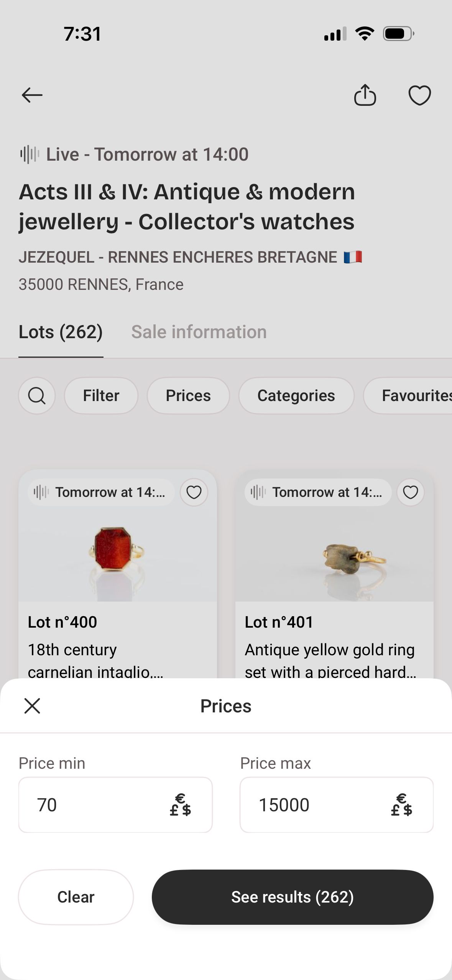
Task: Show the Favourites filter chip
Action: point(414,396)
